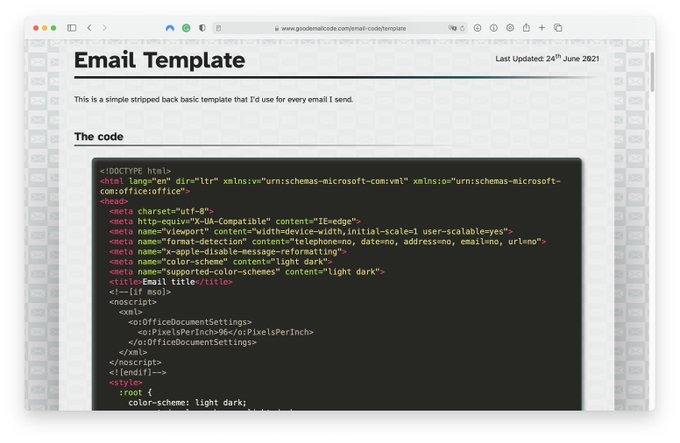Click the viewport meta tag line

pyautogui.click(x=311, y=231)
